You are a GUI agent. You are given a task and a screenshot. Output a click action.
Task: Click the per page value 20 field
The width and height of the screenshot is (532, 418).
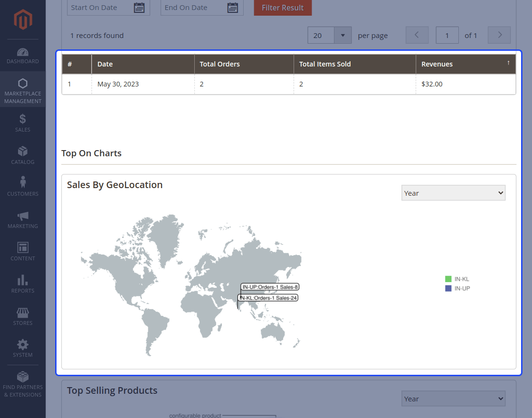[x=321, y=35]
